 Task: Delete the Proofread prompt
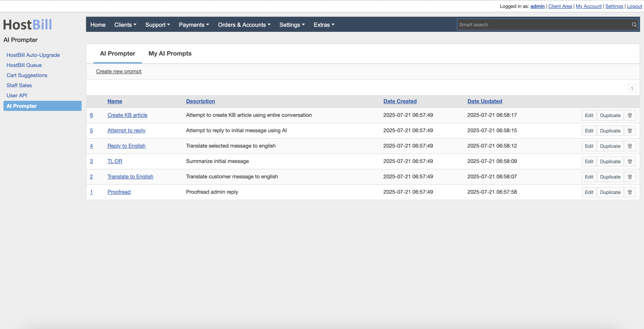coord(630,192)
